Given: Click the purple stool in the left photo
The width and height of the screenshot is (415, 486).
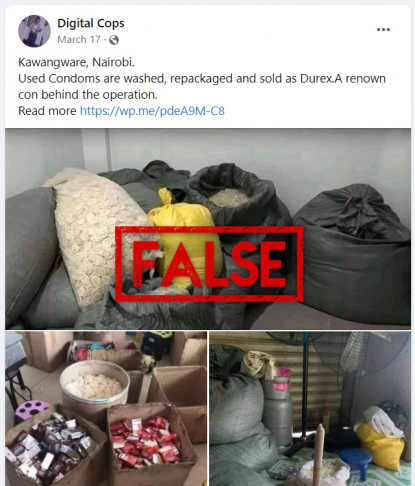Looking at the screenshot, I should 32,411.
